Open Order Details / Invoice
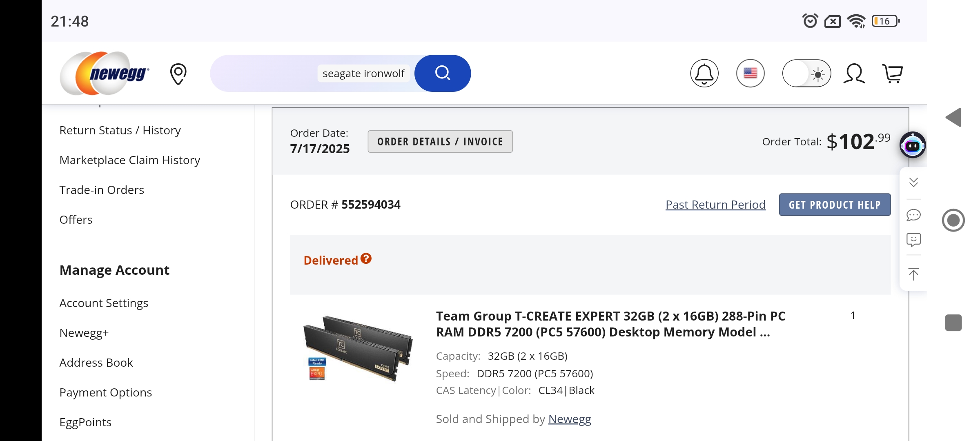This screenshot has width=980, height=441. click(440, 142)
